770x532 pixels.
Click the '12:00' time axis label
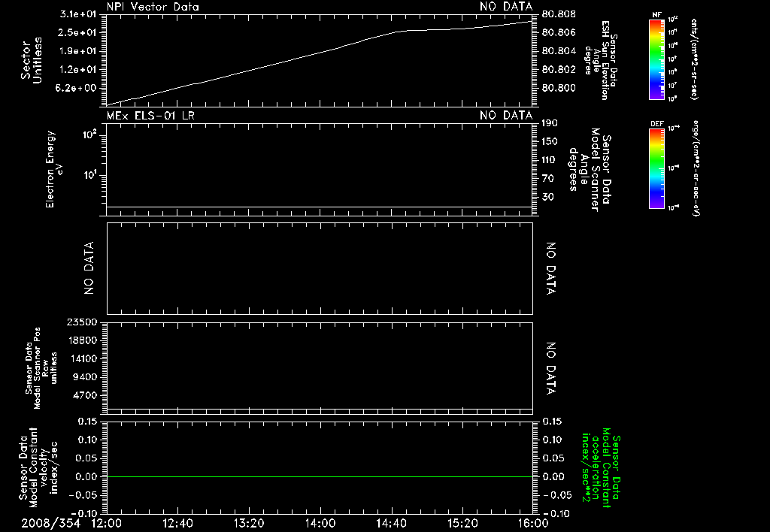click(107, 524)
